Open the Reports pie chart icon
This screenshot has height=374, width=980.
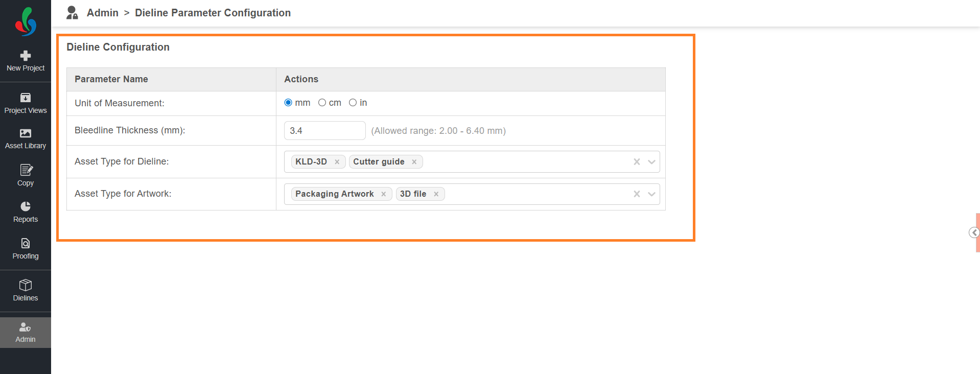pyautogui.click(x=26, y=206)
